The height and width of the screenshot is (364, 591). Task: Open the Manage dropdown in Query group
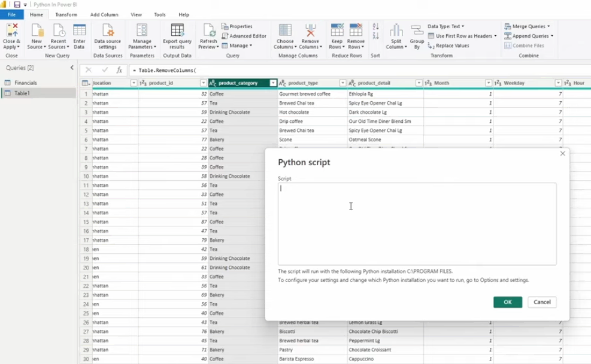click(237, 45)
